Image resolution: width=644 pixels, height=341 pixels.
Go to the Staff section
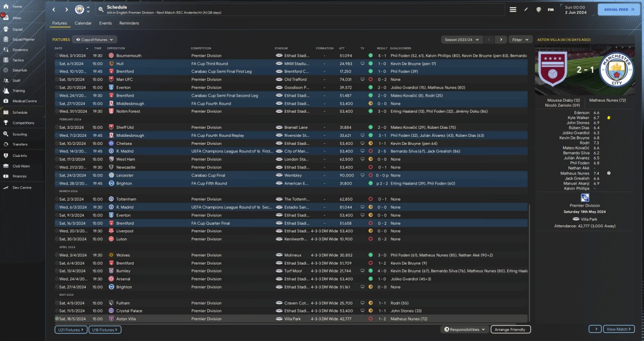pyautogui.click(x=17, y=80)
